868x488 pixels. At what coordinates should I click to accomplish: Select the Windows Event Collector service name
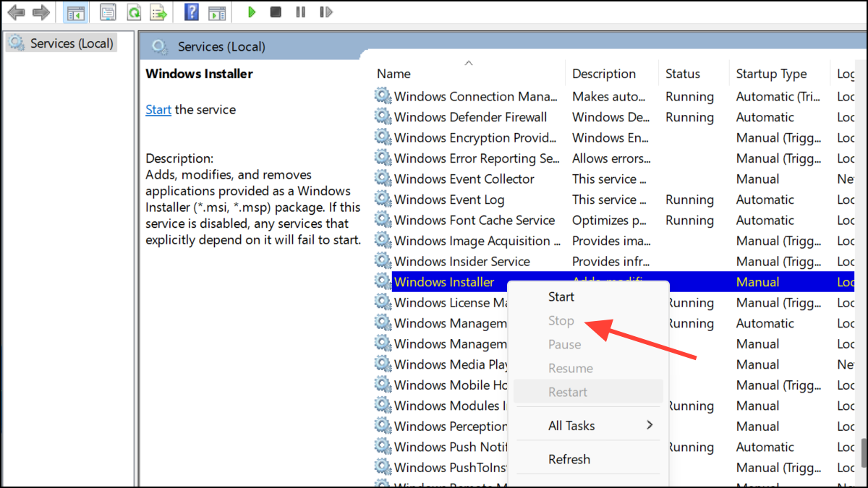tap(464, 179)
